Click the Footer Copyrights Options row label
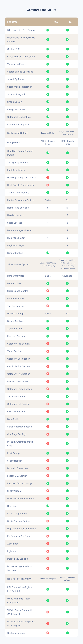The height and width of the screenshot is (644, 83). pos(21,200)
